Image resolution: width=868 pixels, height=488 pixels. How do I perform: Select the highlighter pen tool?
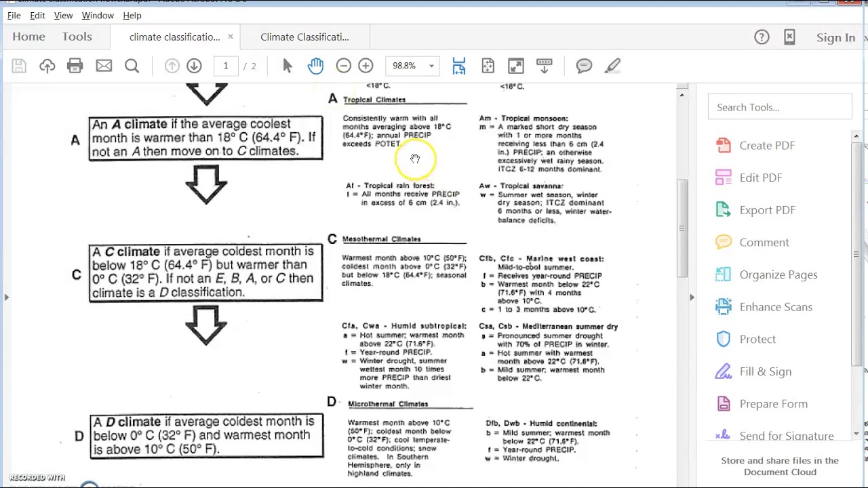click(x=612, y=66)
